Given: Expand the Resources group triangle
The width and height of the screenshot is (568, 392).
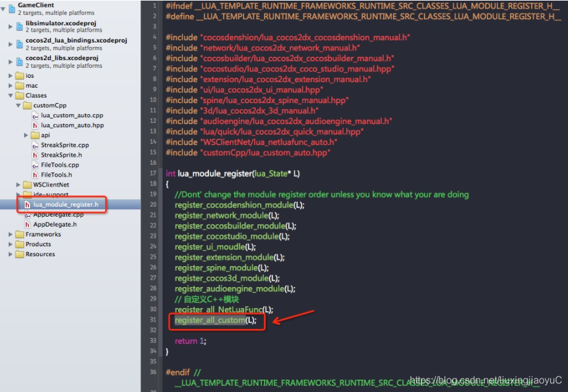Looking at the screenshot, I should pos(11,254).
